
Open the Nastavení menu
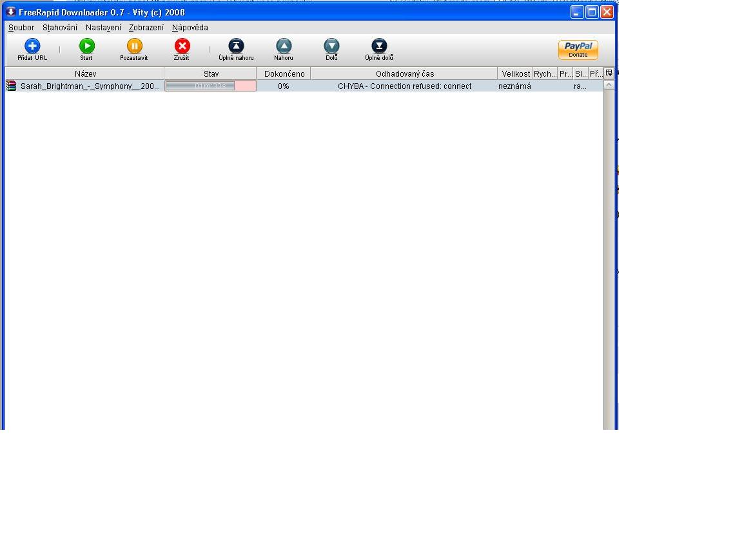click(x=103, y=28)
